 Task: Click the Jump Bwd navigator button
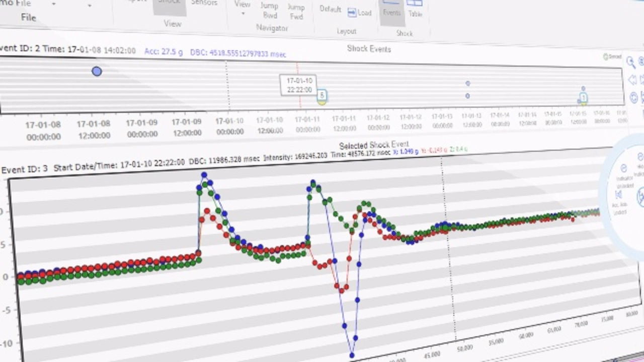pos(270,11)
